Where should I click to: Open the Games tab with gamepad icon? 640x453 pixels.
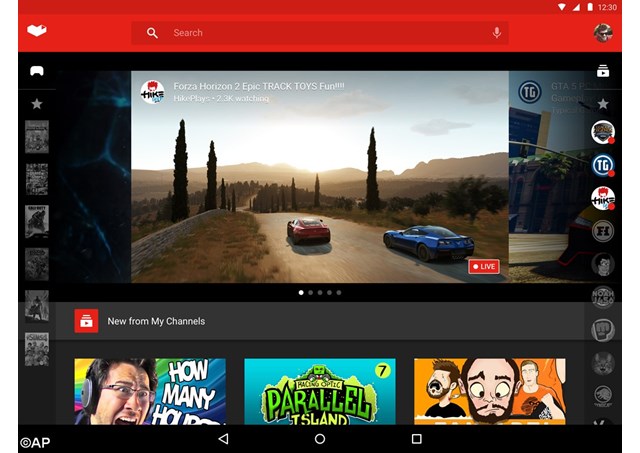coord(37,71)
